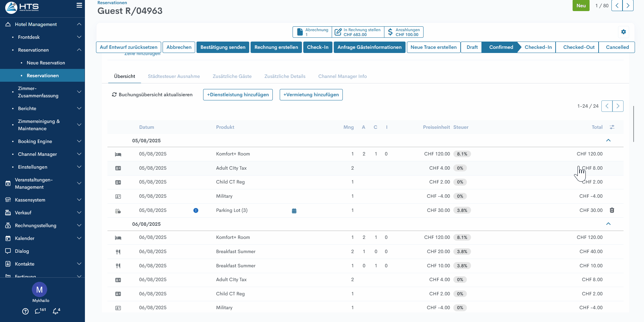The image size is (644, 322).
Task: Collapse the 05/08/2025 date group
Action: click(608, 141)
